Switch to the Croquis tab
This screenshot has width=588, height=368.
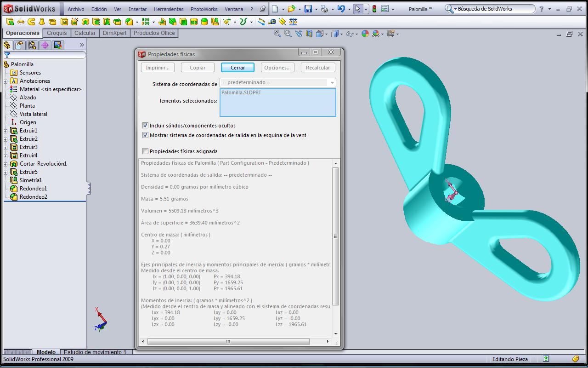coord(57,33)
